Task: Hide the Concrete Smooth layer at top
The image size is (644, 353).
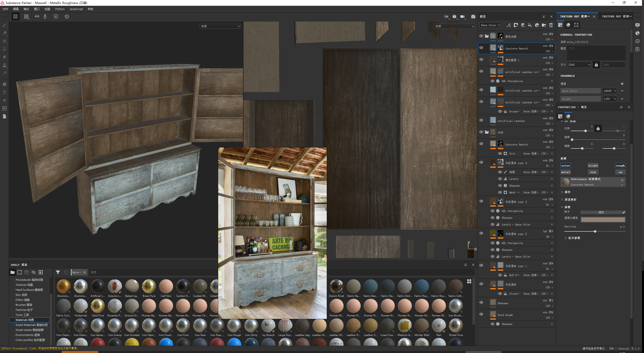Action: 481,48
